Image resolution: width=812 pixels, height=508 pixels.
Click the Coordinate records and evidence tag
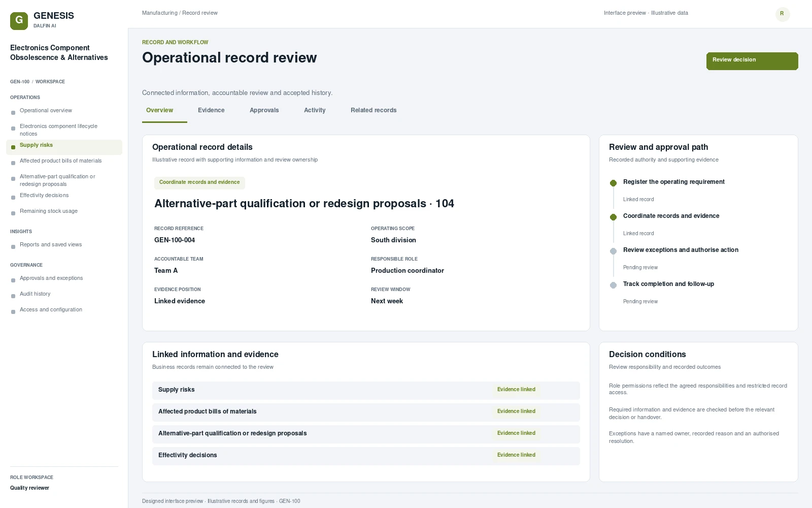199,182
